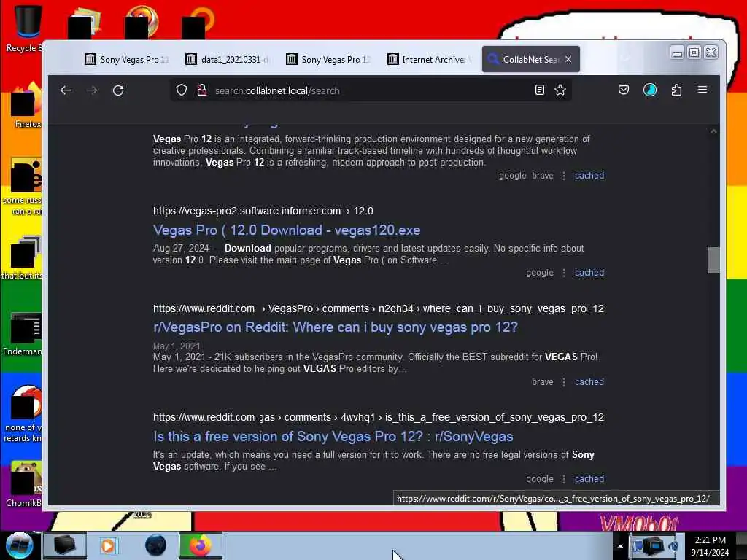Open the ChomikBox desktop icon
The image size is (747, 560).
(x=24, y=484)
